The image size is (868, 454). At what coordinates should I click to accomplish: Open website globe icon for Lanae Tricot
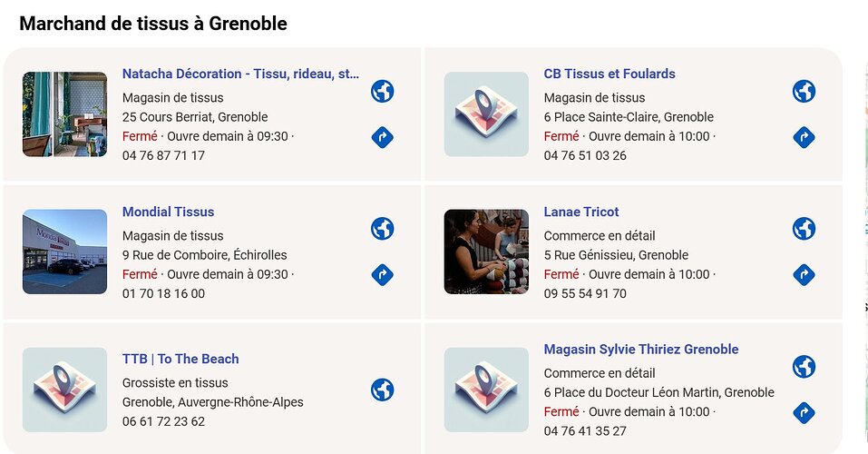tap(804, 229)
